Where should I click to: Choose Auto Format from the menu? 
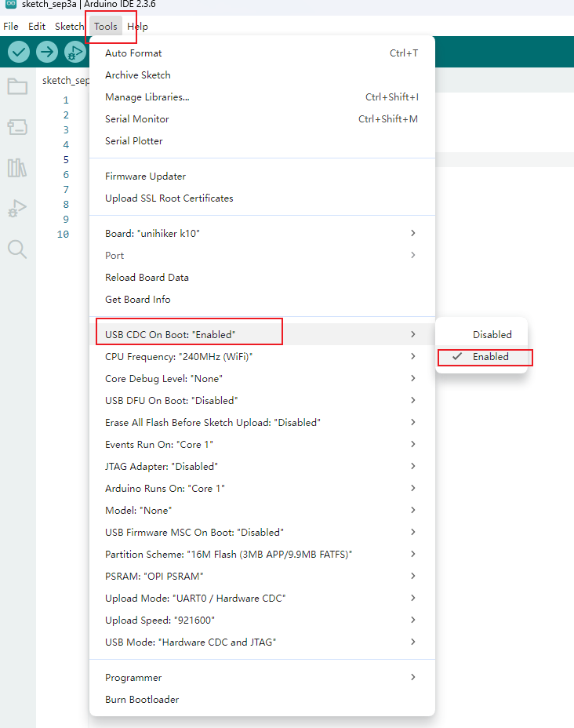coord(262,53)
